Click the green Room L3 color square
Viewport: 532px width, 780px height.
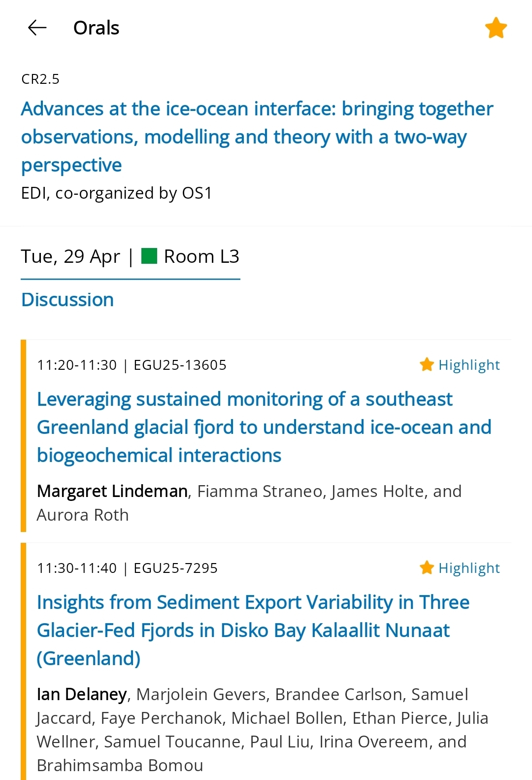pyautogui.click(x=149, y=256)
